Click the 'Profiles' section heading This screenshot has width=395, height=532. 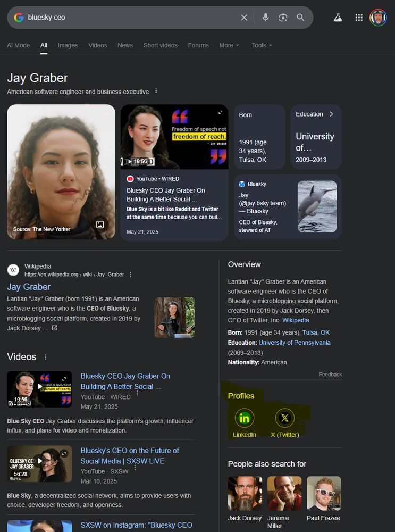[241, 396]
